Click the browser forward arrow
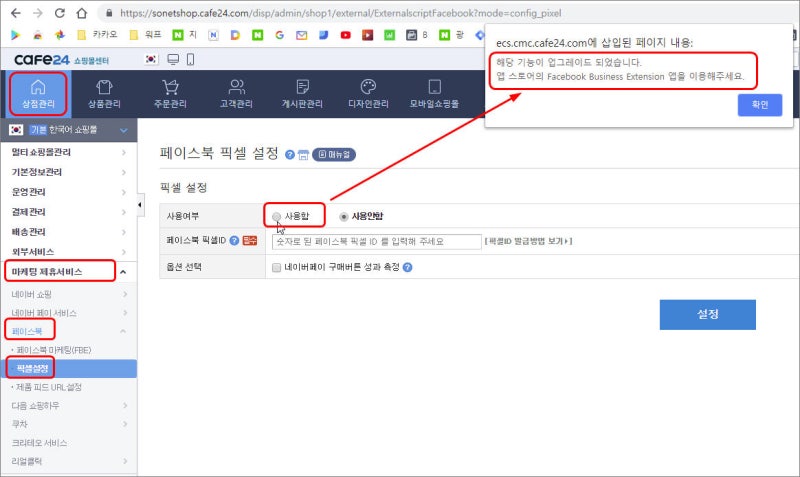 (38, 13)
